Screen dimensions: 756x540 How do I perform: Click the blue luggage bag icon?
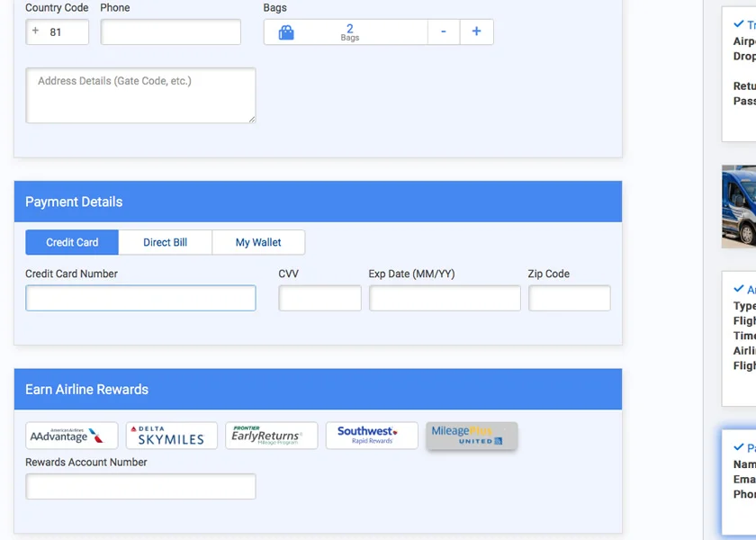click(x=286, y=32)
